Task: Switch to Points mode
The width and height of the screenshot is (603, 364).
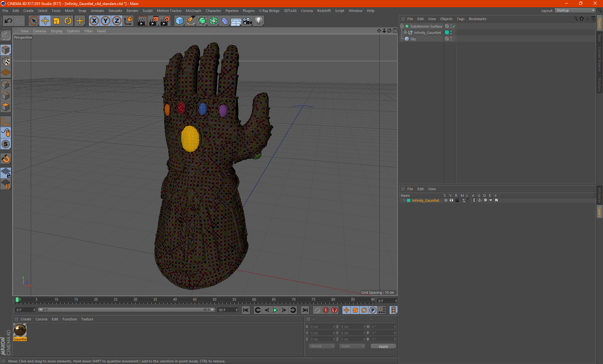Action: [x=6, y=84]
